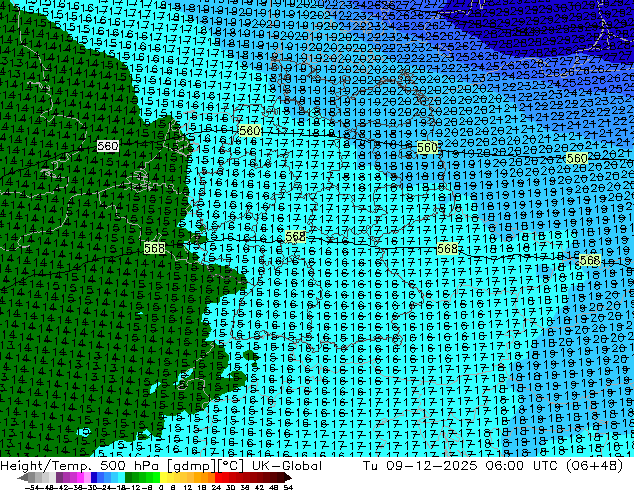Click the dark brown right arrow end of legend
The height and width of the screenshot is (490, 634).
click(287, 477)
